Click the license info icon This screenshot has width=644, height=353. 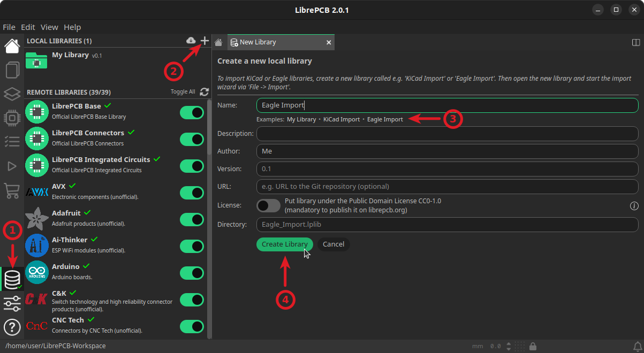click(634, 205)
